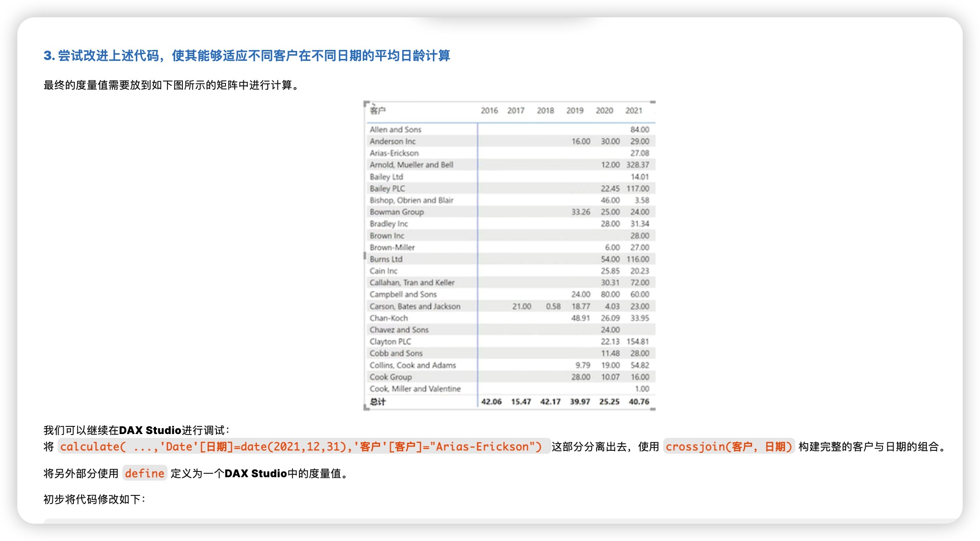The width and height of the screenshot is (980, 541).
Task: Click the 328.37 value for Arnold, Mueller and Bell
Action: 637,165
